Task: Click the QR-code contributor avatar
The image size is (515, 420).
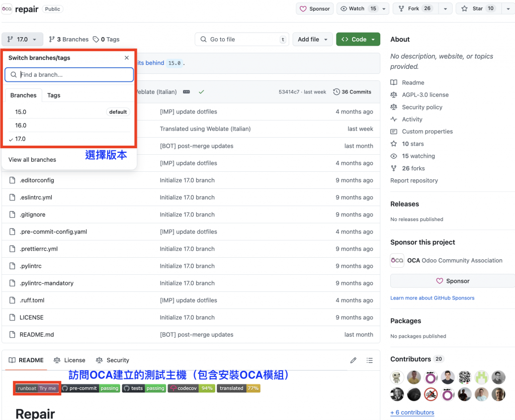Action: (x=464, y=377)
